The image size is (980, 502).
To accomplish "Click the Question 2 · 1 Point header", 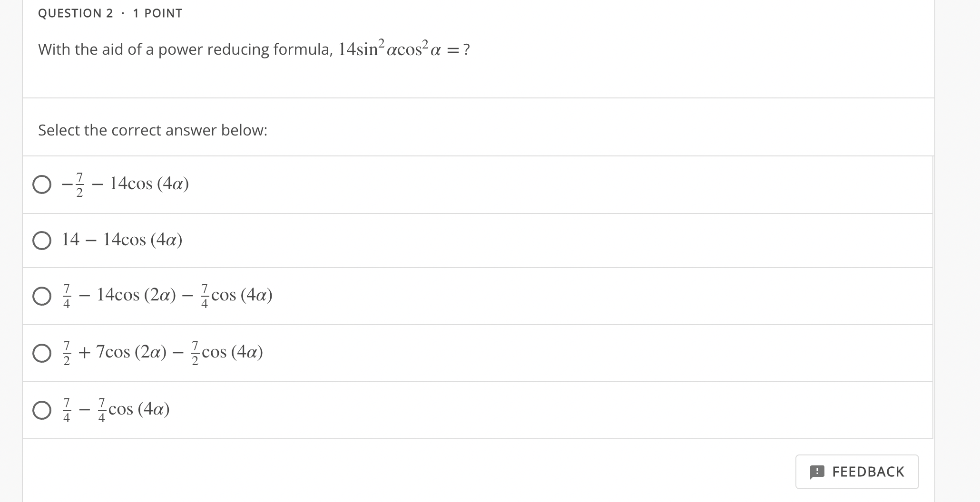I will pos(110,13).
